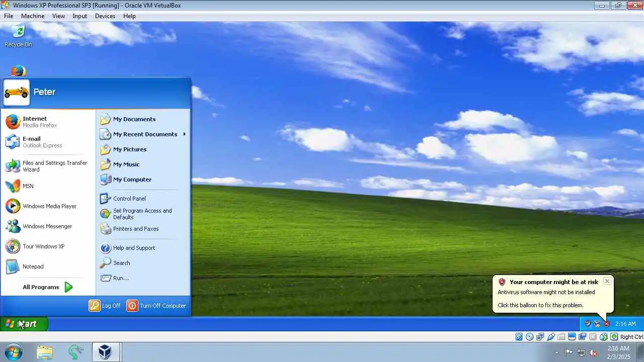Click the mouse integration status icon
644x362 pixels.
(x=604, y=337)
